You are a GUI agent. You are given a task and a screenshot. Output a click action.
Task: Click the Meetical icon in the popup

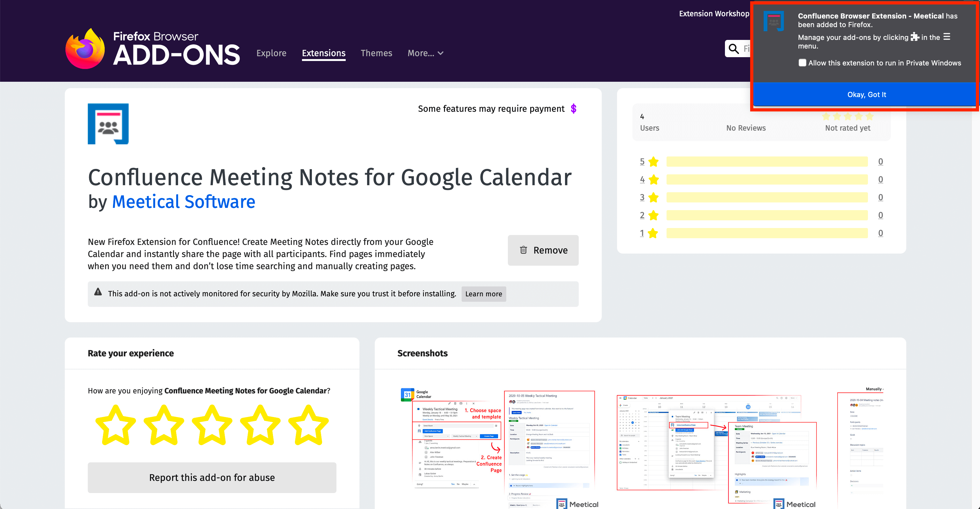click(x=773, y=21)
